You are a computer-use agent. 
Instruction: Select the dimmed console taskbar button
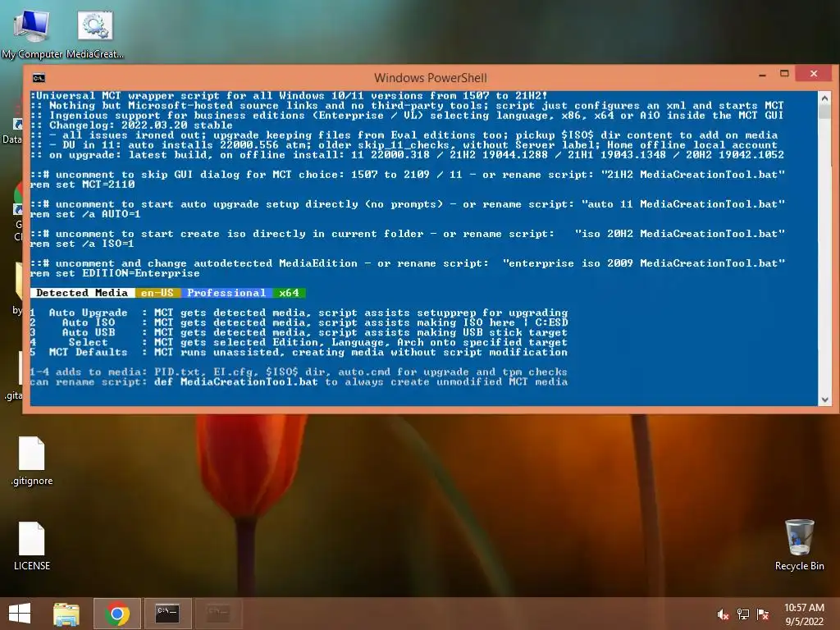point(218,614)
